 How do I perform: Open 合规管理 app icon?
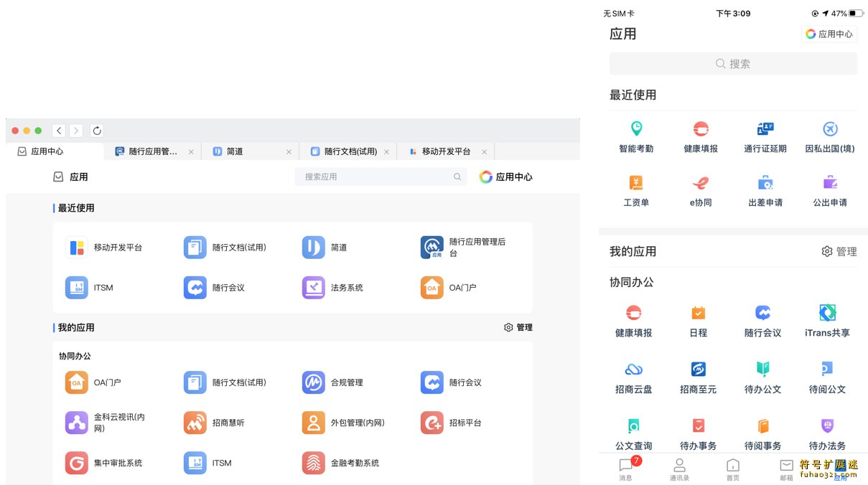(313, 382)
